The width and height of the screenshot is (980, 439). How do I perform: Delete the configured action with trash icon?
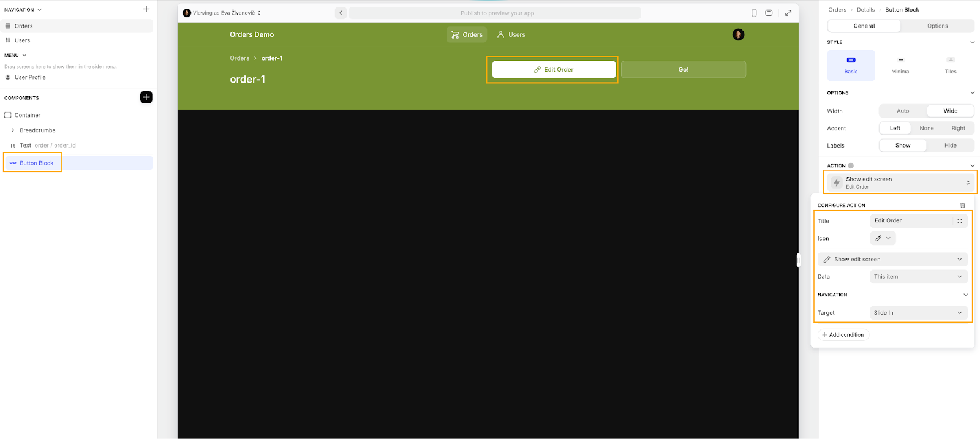click(963, 205)
